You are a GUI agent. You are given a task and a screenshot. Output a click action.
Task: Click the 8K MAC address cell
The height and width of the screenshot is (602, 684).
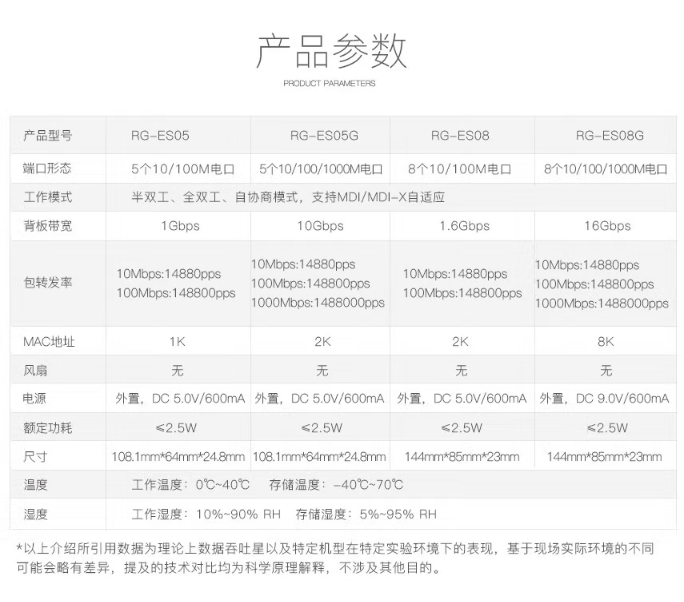(606, 342)
